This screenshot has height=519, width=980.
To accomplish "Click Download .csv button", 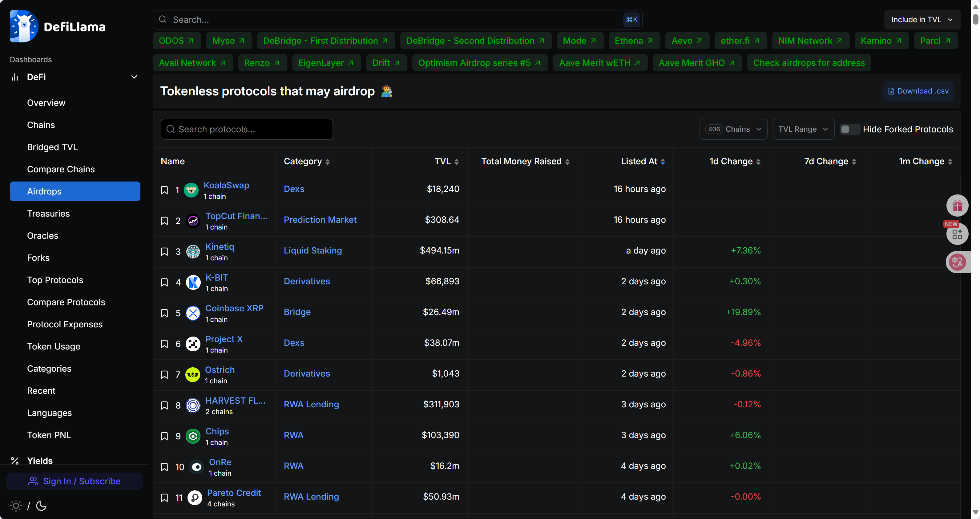I will click(918, 91).
